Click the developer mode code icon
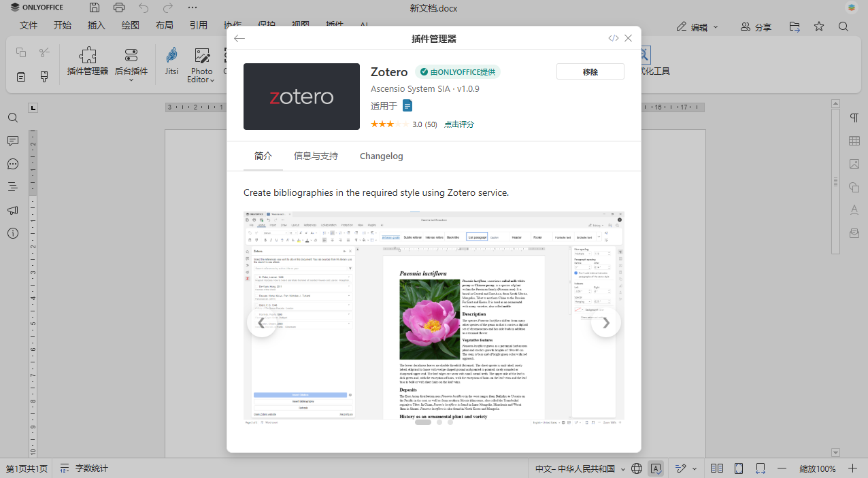Image resolution: width=868 pixels, height=478 pixels. click(614, 38)
